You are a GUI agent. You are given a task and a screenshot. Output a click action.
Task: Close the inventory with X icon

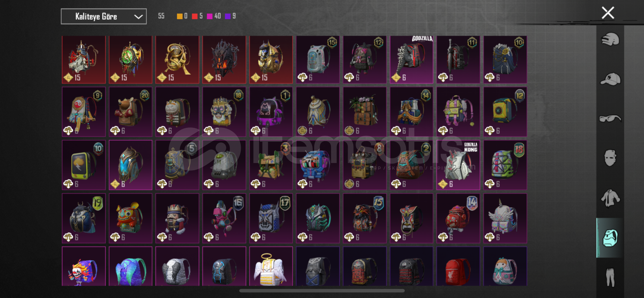pos(608,13)
